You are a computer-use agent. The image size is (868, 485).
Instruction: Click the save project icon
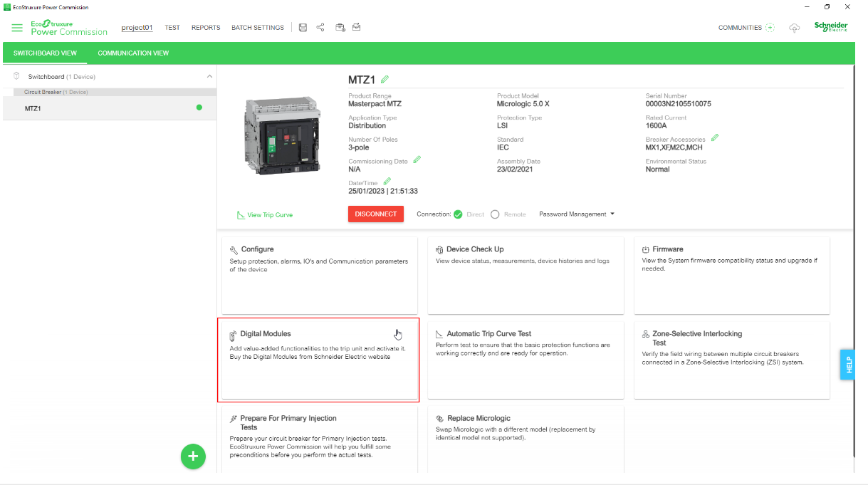[303, 27]
